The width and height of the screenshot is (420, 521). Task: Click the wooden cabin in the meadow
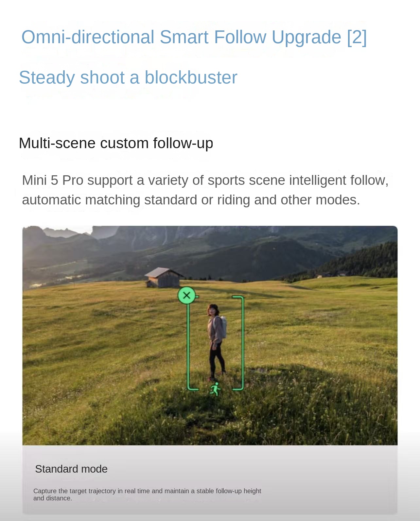click(x=163, y=278)
